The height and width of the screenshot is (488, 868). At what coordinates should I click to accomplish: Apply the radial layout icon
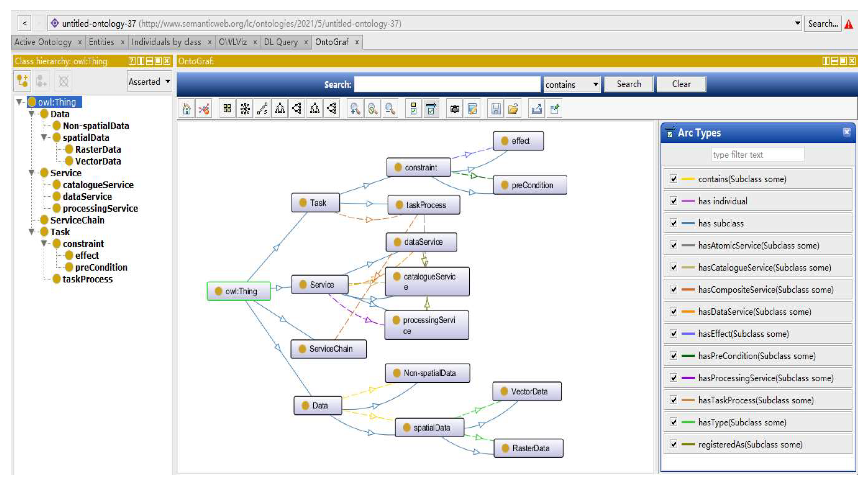pyautogui.click(x=245, y=109)
